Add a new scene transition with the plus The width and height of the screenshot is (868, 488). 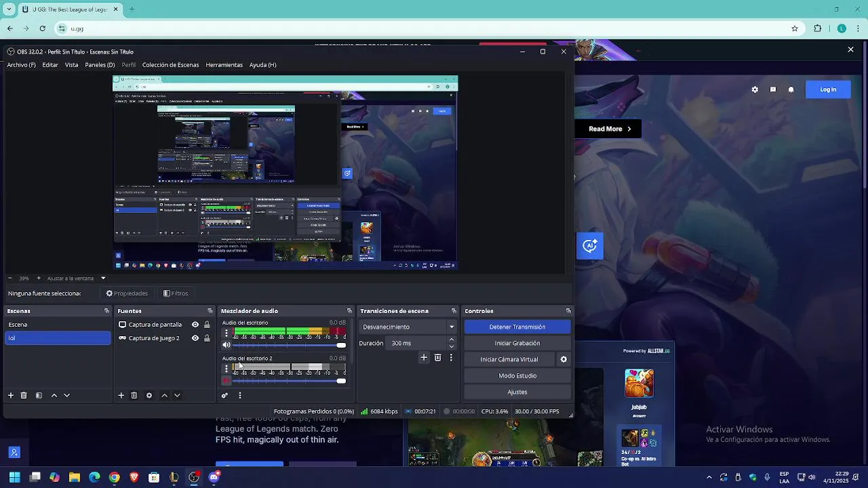(424, 357)
